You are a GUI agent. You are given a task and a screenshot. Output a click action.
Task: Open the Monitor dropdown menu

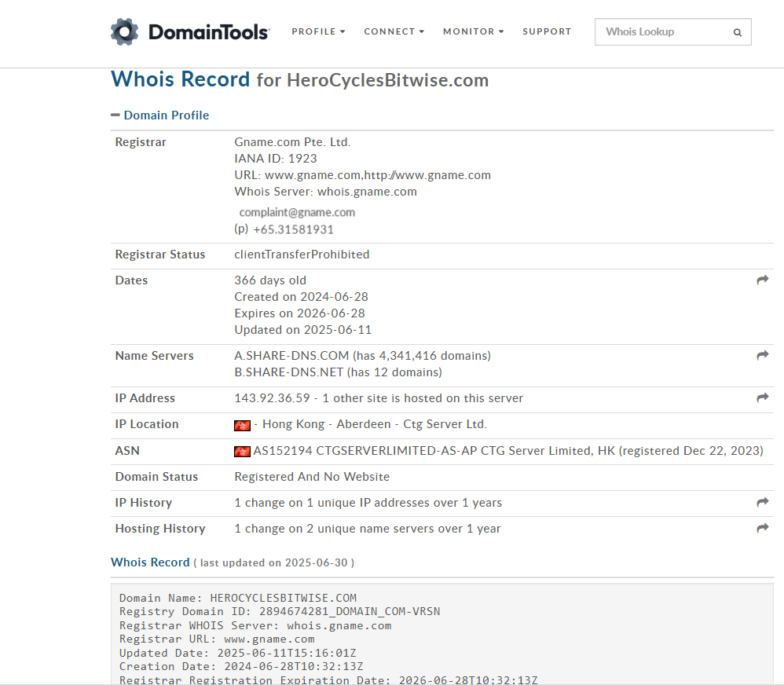click(x=474, y=31)
